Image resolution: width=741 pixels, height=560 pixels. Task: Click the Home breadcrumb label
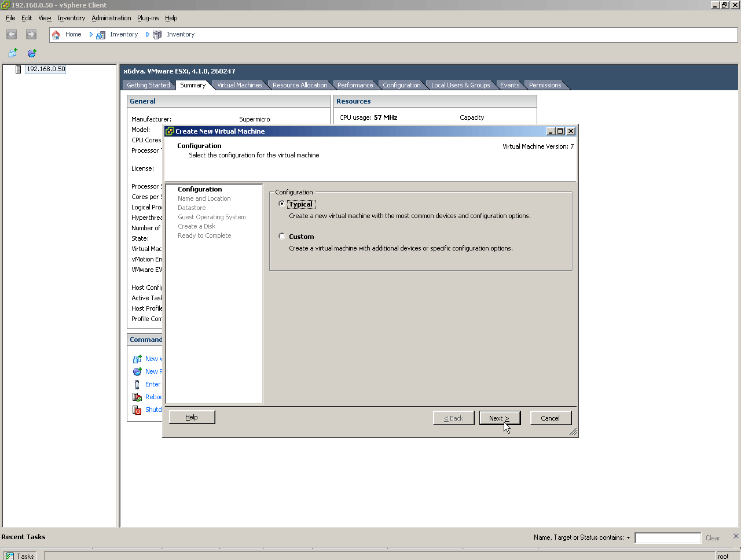(x=73, y=35)
